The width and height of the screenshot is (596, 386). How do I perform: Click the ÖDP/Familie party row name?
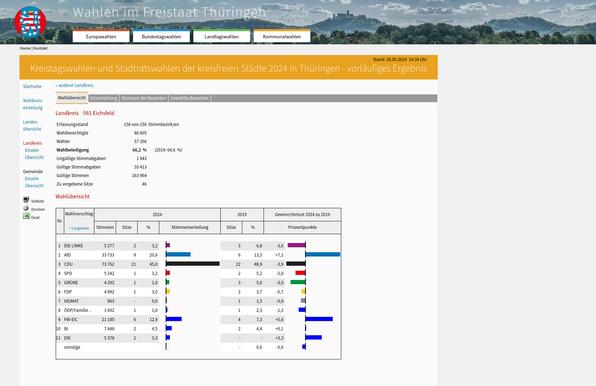[x=78, y=310]
